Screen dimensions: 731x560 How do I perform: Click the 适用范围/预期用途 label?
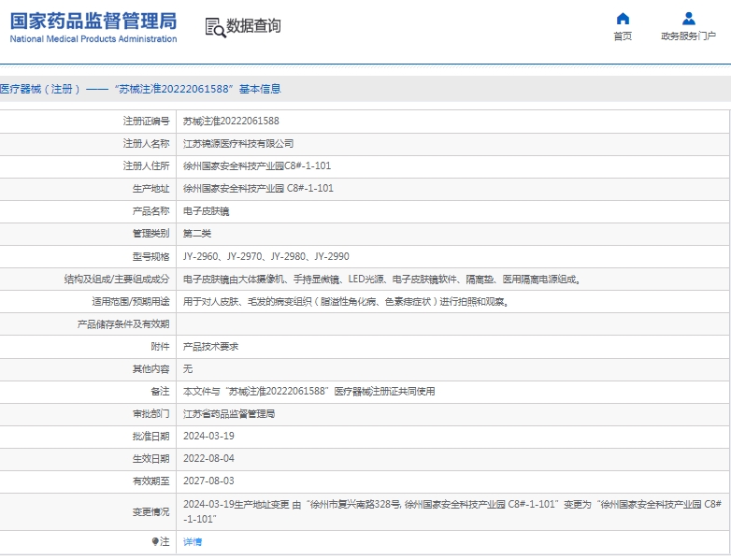click(131, 302)
